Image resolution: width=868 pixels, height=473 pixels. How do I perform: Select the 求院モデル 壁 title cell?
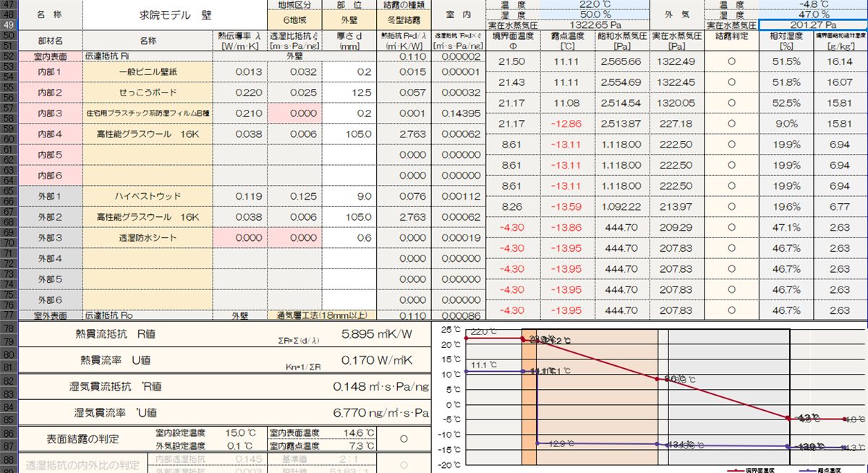coord(174,15)
